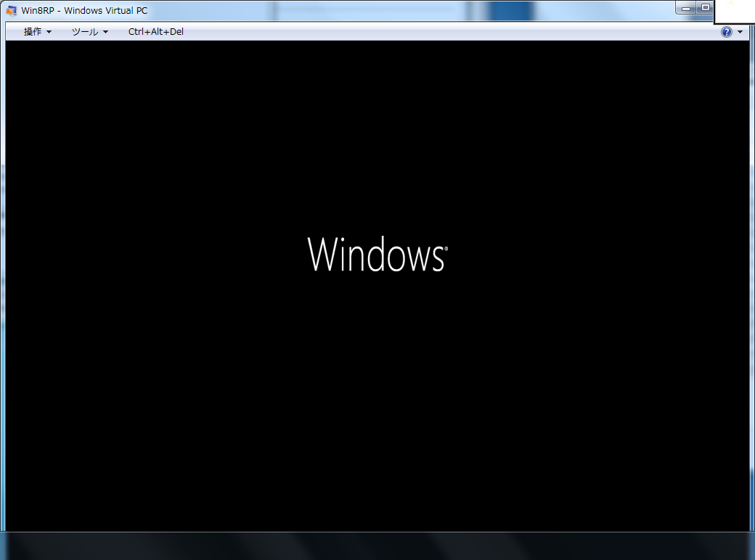Click the Win8RP - Windows Virtual PC title text
This screenshot has width=755, height=560.
coord(84,11)
